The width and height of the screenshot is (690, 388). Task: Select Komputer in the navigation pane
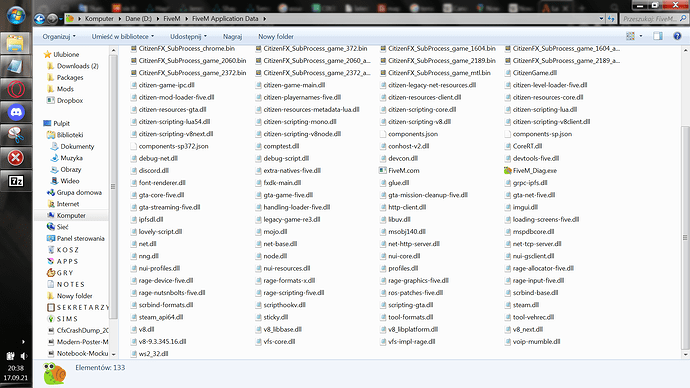click(x=71, y=216)
